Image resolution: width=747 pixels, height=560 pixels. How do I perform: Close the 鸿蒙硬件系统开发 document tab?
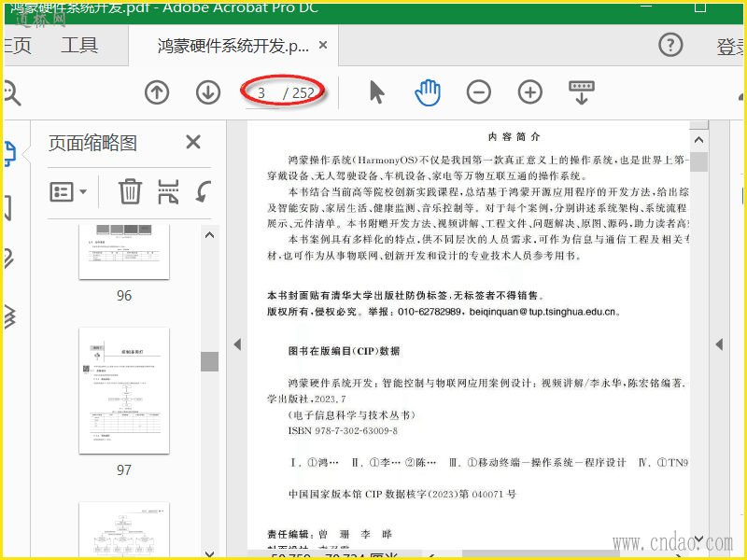click(322, 45)
